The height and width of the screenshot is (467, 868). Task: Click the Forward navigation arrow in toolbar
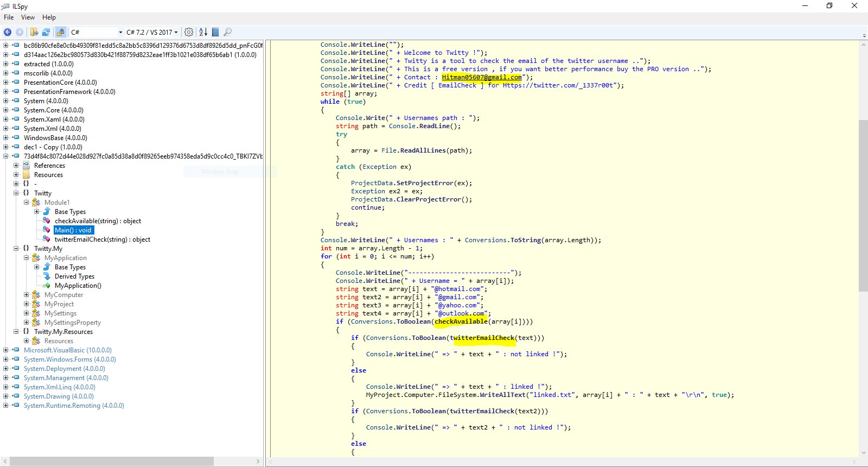(20, 32)
